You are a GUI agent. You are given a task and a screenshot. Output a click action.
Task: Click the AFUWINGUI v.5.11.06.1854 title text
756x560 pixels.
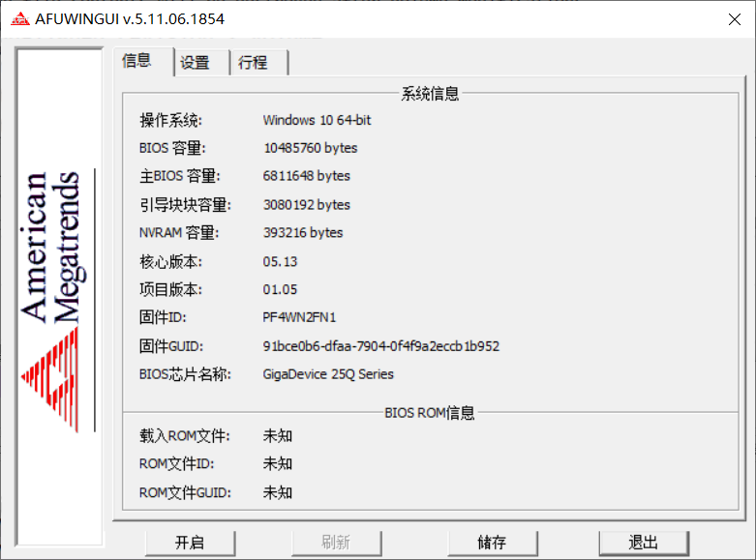click(x=130, y=19)
